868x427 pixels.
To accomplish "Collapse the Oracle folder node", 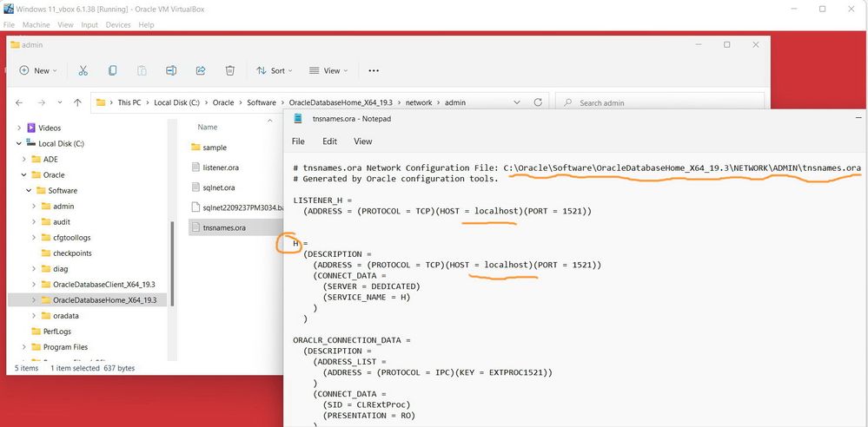I will 23,174.
